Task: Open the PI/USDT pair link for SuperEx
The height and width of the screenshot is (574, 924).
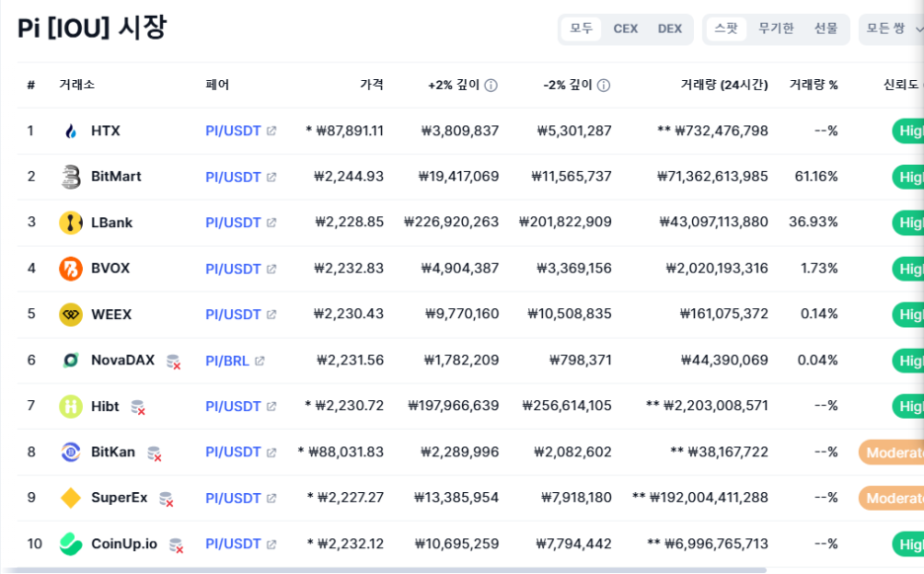Action: (233, 499)
